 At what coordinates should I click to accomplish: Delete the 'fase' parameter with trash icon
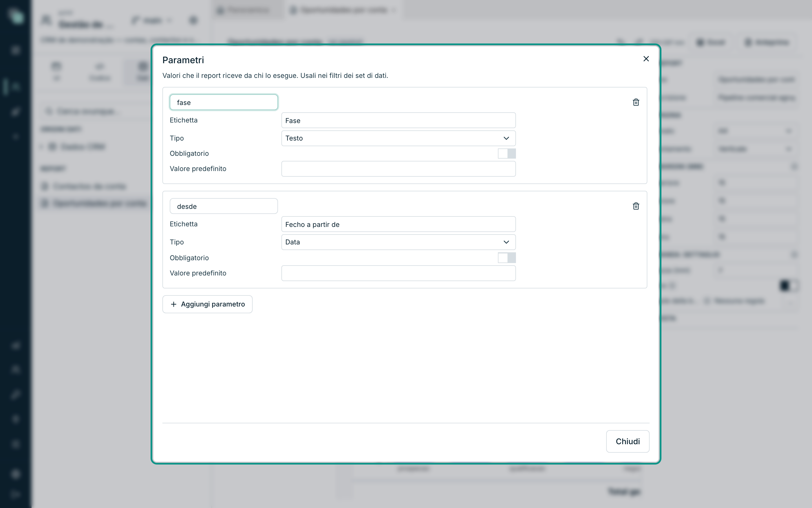point(636,102)
